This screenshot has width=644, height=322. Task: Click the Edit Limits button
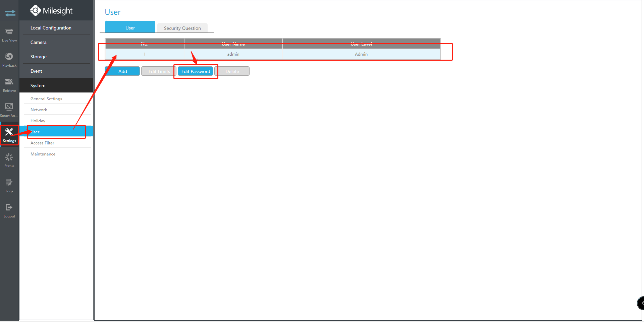(159, 71)
